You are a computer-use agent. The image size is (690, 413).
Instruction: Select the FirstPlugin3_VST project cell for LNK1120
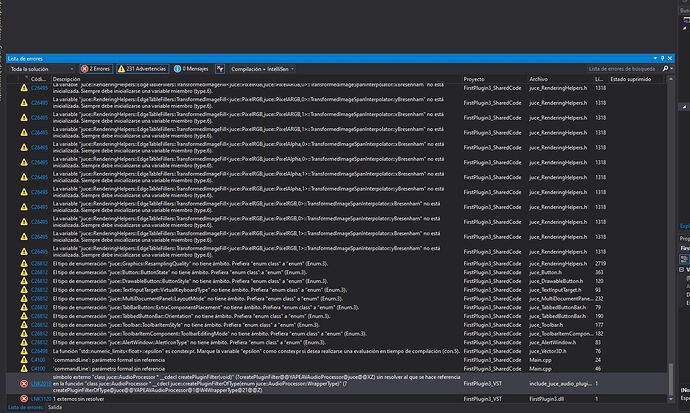point(483,399)
